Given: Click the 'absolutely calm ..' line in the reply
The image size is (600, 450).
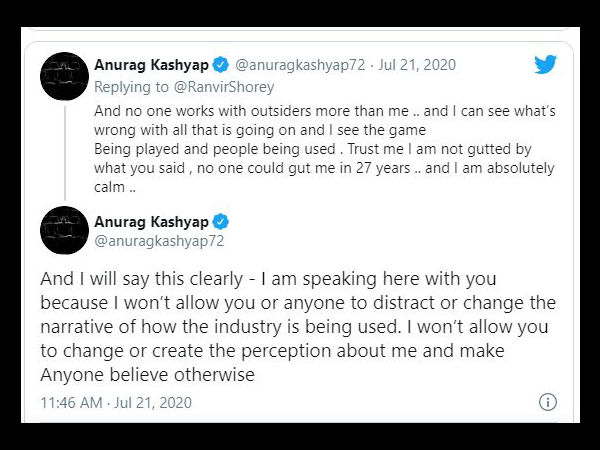Looking at the screenshot, I should coord(115,187).
